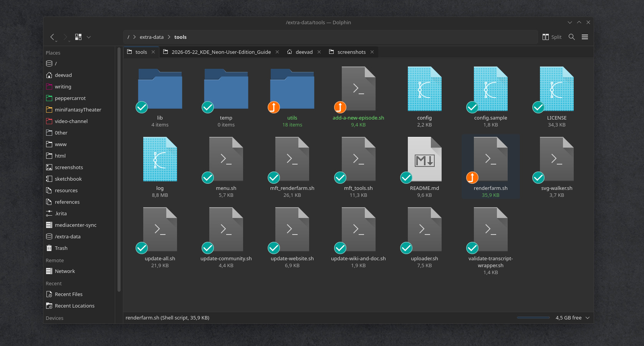Switch to the 2026-05-22_KDE_Neon-User-Edition_Guide tab
644x346 pixels.
pos(221,52)
